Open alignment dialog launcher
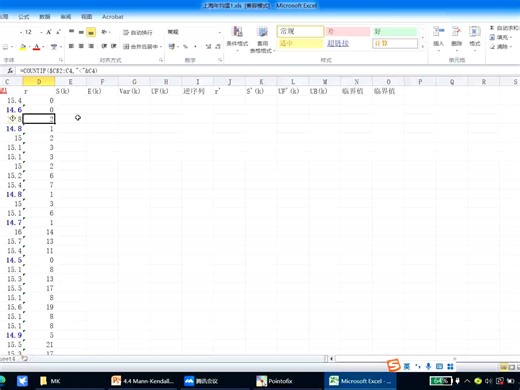This screenshot has height=390, width=520. click(x=161, y=60)
